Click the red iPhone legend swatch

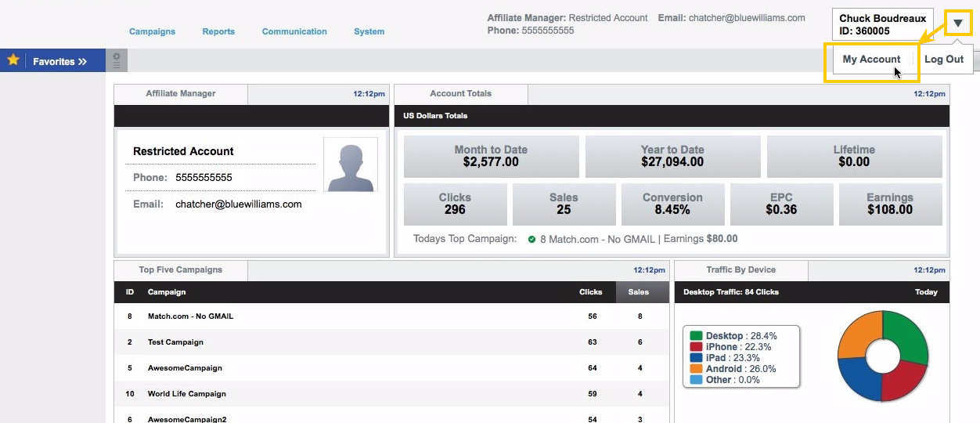pyautogui.click(x=696, y=347)
